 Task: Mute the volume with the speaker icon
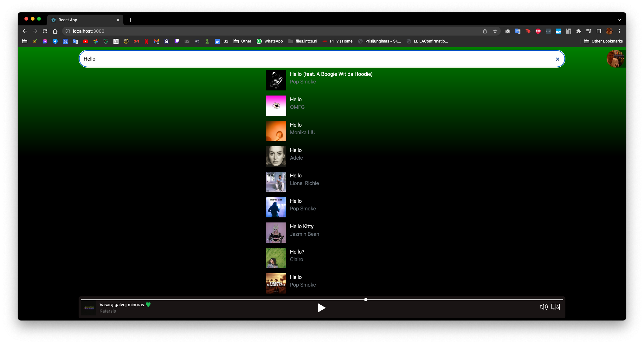(544, 307)
